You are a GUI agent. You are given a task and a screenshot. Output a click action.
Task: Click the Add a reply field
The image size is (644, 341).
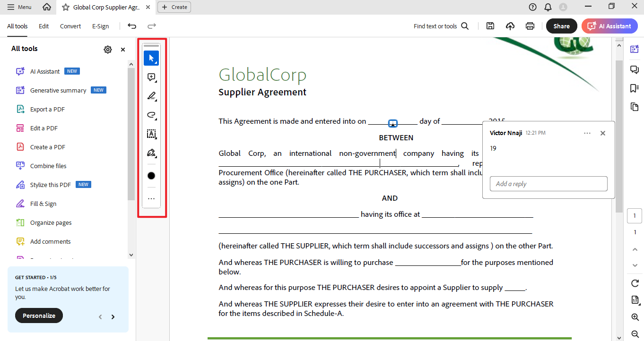click(x=548, y=184)
